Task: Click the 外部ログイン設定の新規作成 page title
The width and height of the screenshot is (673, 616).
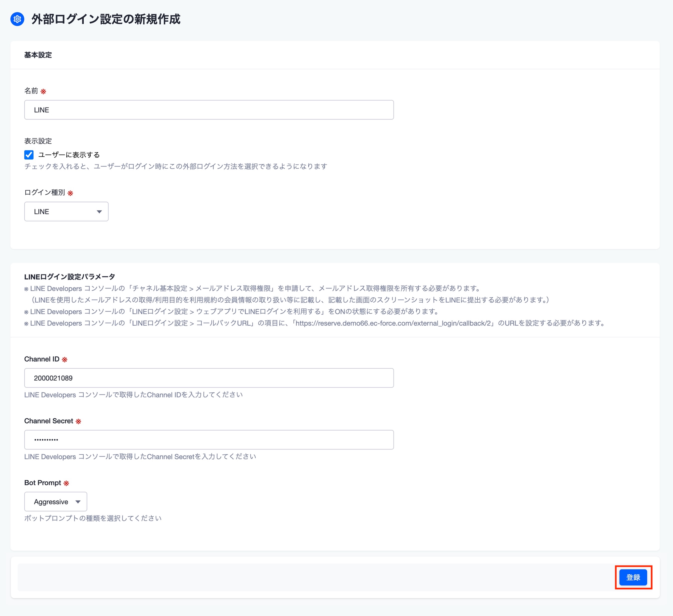Action: pyautogui.click(x=106, y=19)
